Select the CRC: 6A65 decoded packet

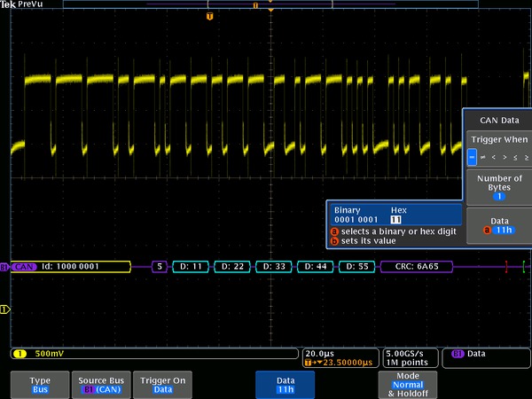tap(416, 266)
